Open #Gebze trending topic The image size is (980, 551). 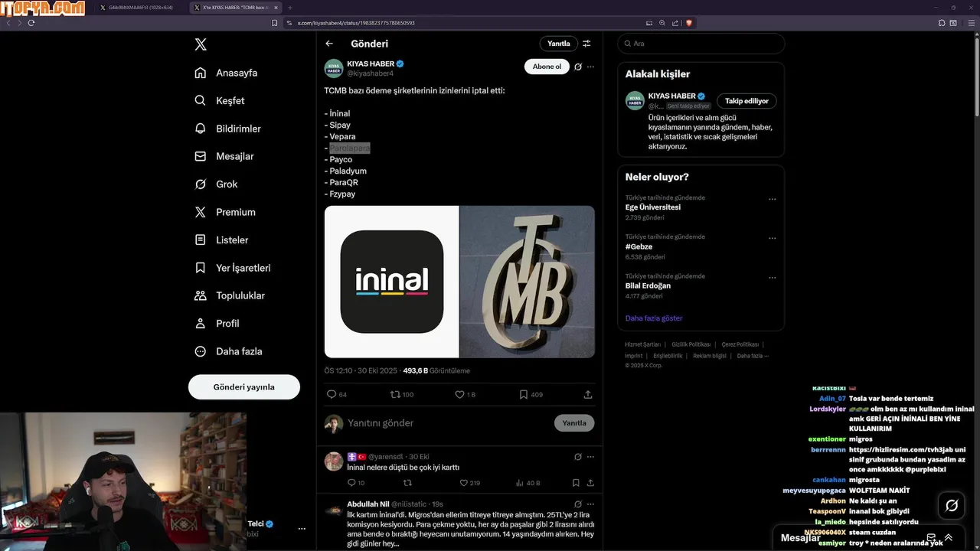click(x=639, y=246)
